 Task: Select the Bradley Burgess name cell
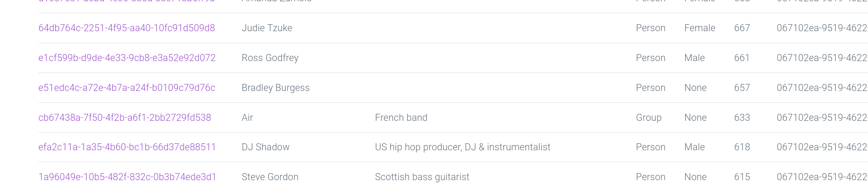point(276,88)
